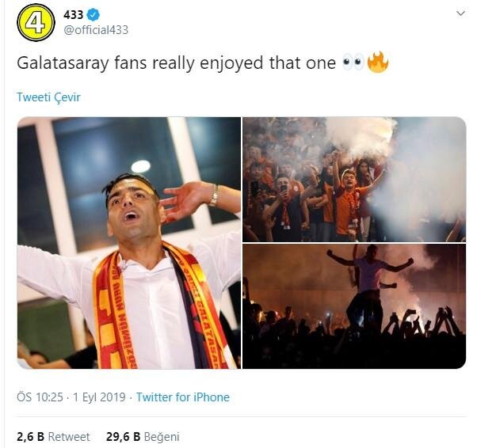Click the eyes emoji in the tweet
The image size is (477, 448).
tap(353, 63)
